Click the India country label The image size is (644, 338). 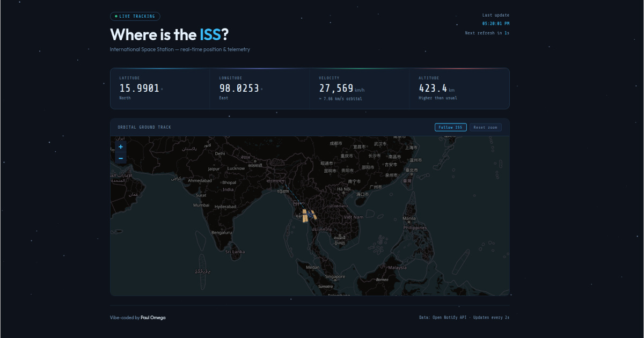click(228, 189)
